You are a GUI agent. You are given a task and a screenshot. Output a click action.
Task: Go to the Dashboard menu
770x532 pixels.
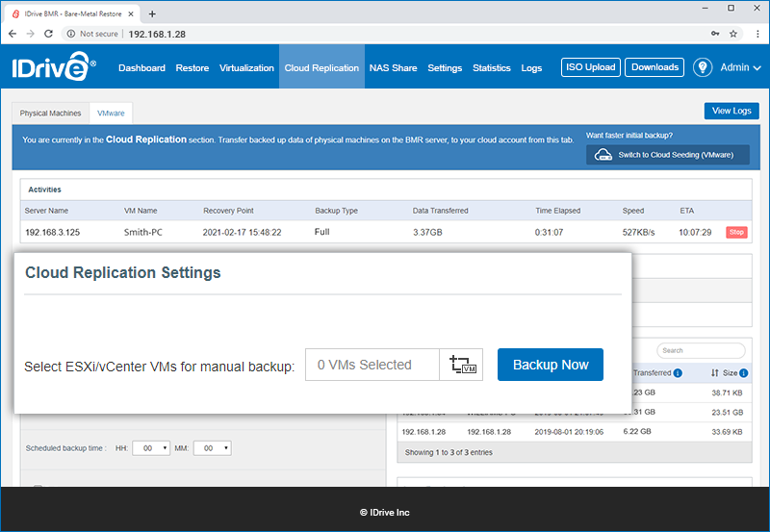[141, 67]
